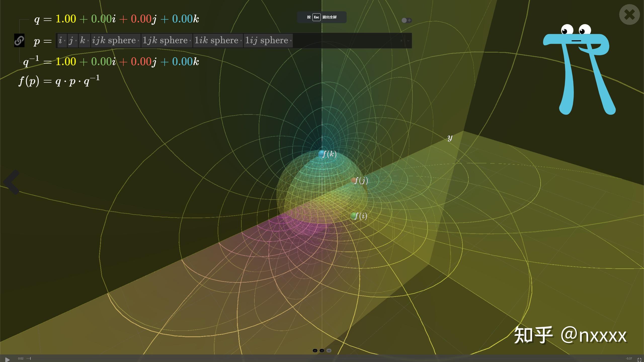Click the y axis label
Viewport: 644px width, 362px height.
[450, 138]
